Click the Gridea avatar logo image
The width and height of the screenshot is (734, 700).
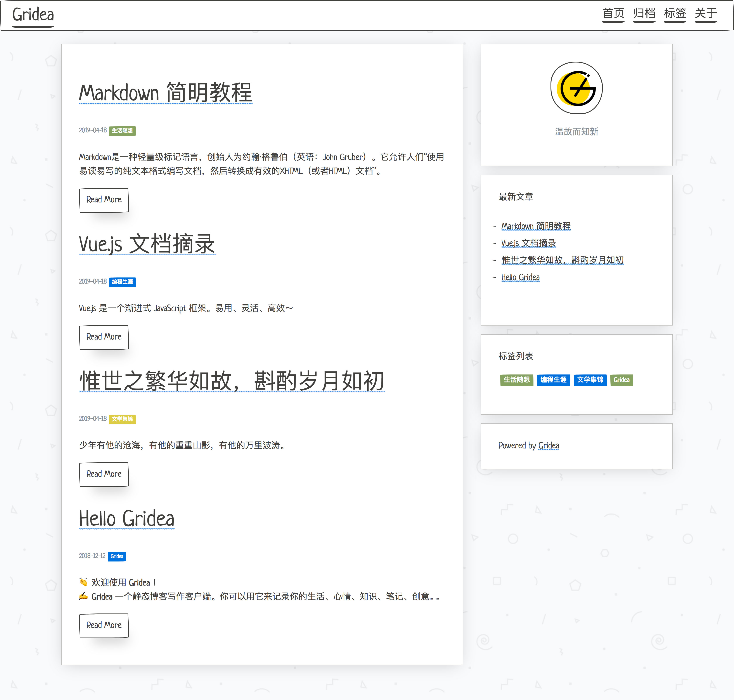pyautogui.click(x=576, y=88)
